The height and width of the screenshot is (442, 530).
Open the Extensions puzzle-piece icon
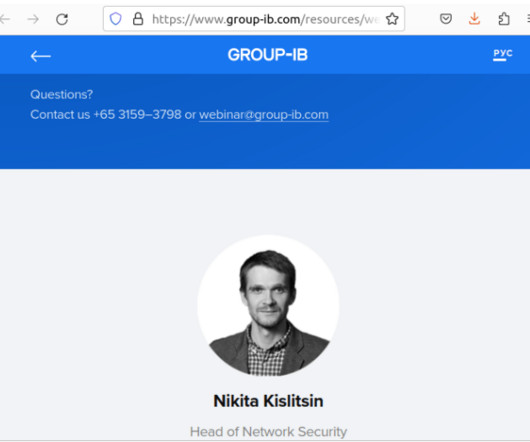click(504, 19)
